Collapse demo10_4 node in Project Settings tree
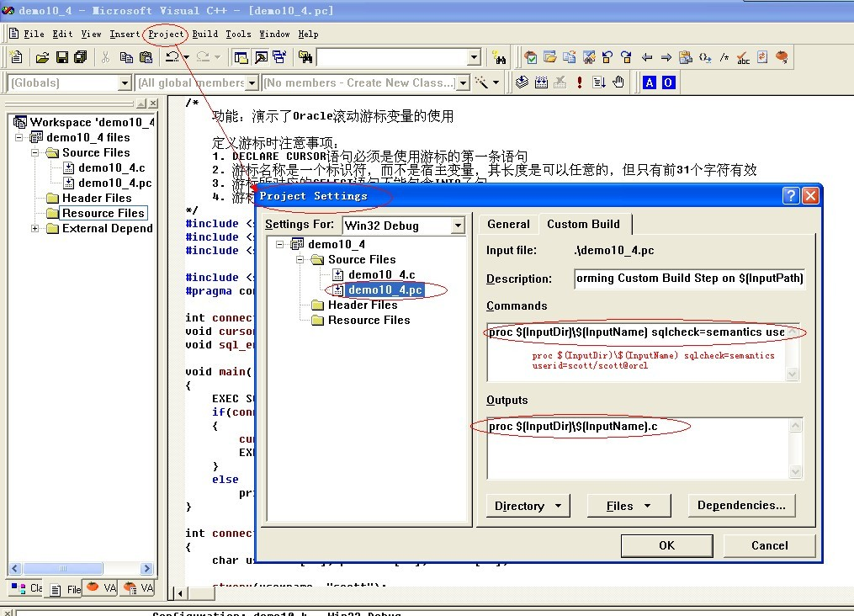Image resolution: width=854 pixels, height=616 pixels. coord(280,244)
